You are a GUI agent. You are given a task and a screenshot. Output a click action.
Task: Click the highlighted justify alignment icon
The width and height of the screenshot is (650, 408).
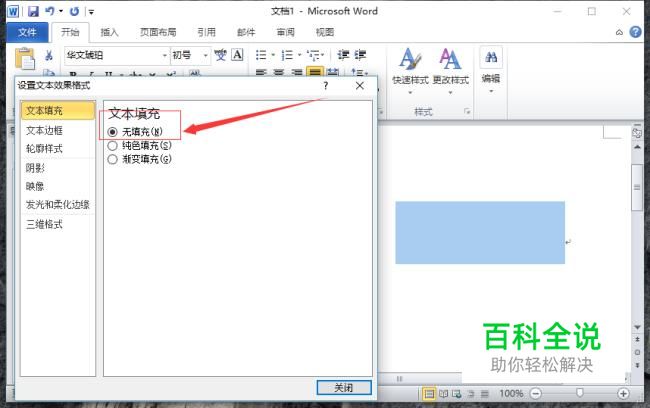pyautogui.click(x=315, y=72)
